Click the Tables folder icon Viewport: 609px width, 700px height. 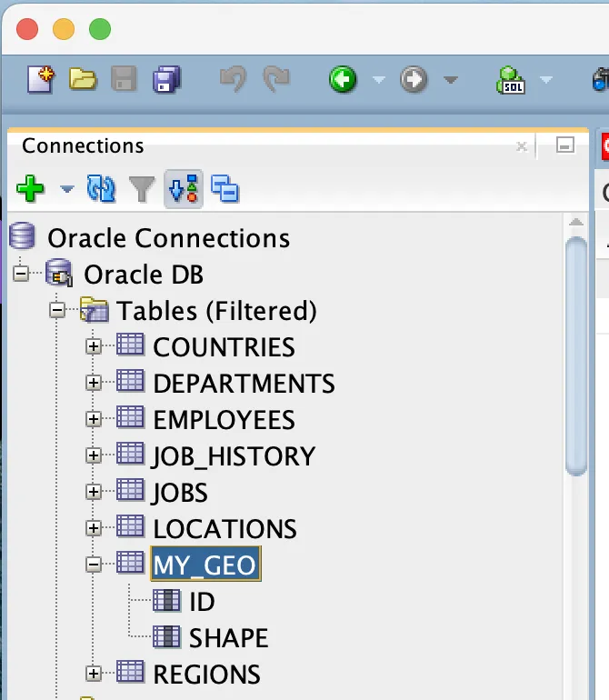point(95,309)
